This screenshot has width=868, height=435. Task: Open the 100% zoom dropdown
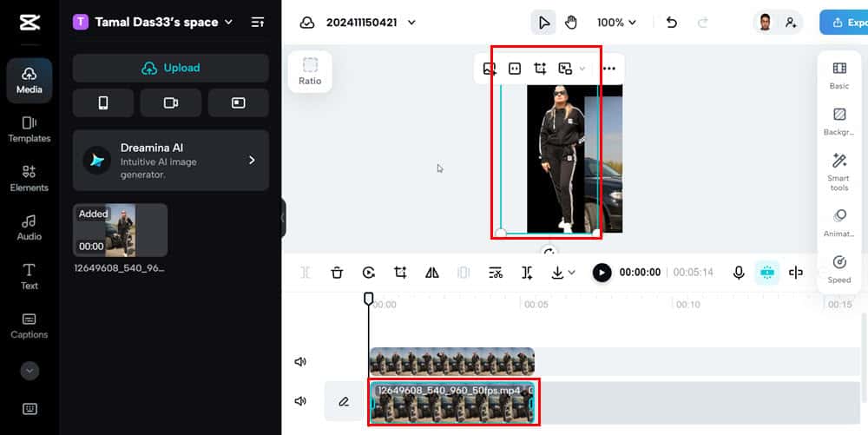pos(616,23)
